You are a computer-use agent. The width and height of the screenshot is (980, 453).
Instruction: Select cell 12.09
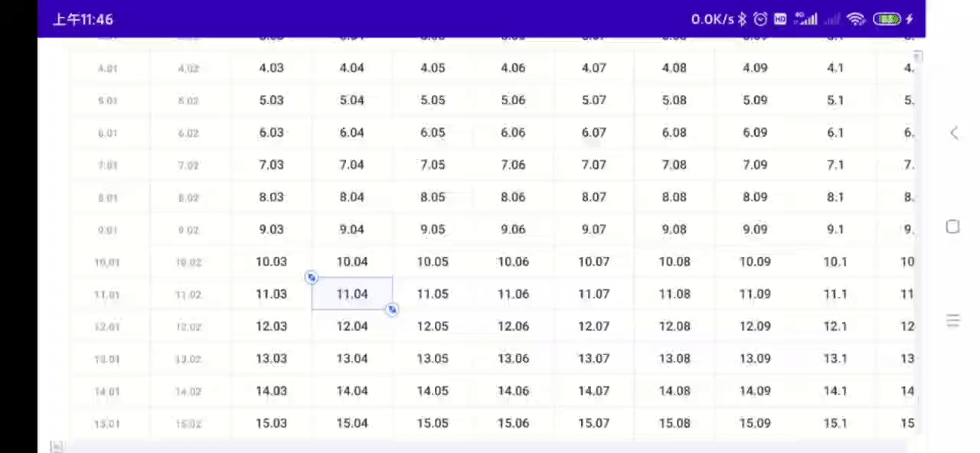pyautogui.click(x=755, y=326)
